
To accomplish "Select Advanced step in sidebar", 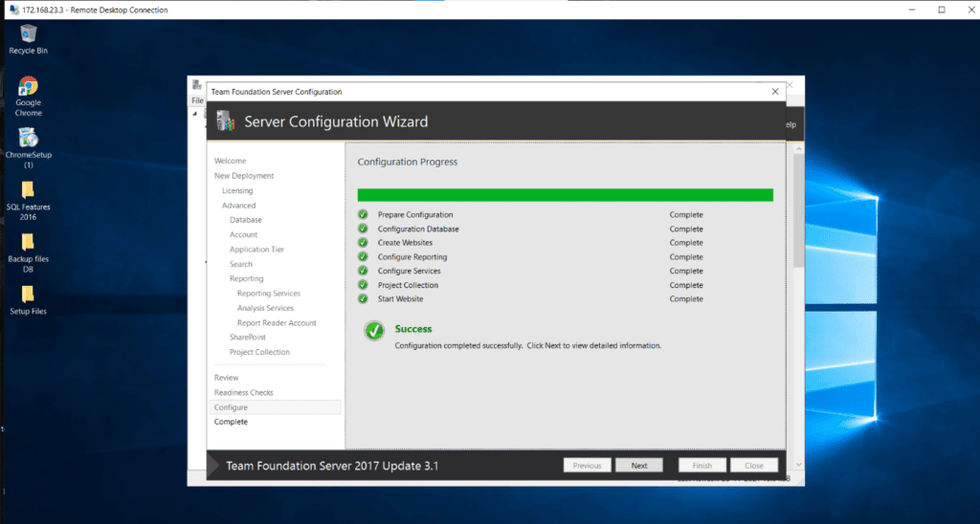I will click(238, 205).
